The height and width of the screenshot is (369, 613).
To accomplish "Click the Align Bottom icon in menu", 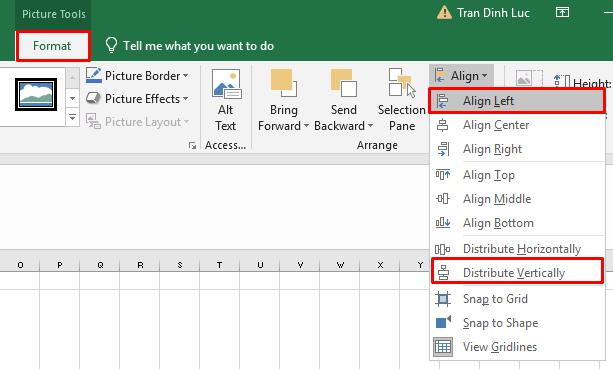I will 443,223.
